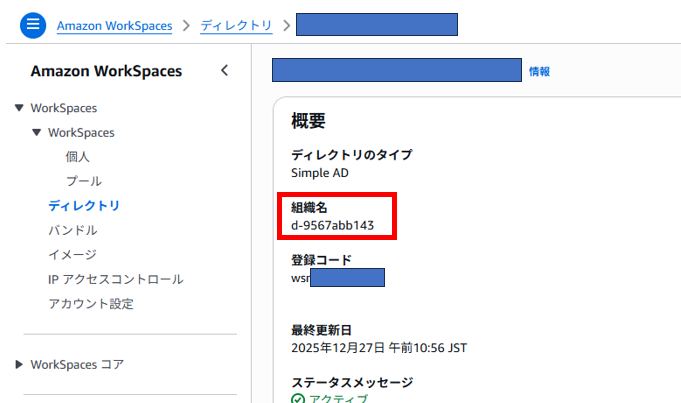The image size is (681, 403).
Task: Click the ディレクトリのタイプ label
Action: pyautogui.click(x=351, y=155)
